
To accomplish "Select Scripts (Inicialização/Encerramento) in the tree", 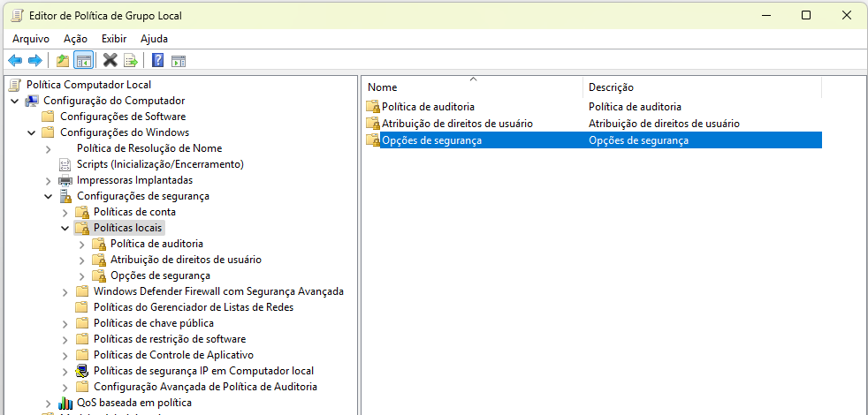I will 159,164.
